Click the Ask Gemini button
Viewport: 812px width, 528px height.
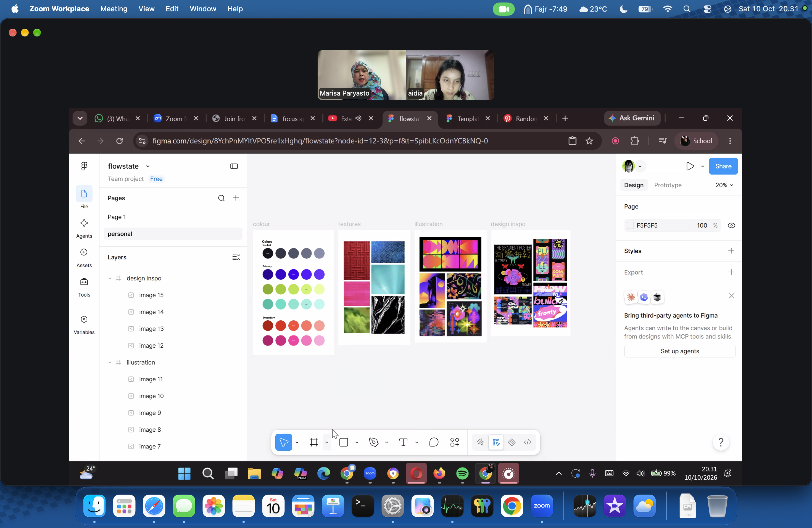point(632,118)
